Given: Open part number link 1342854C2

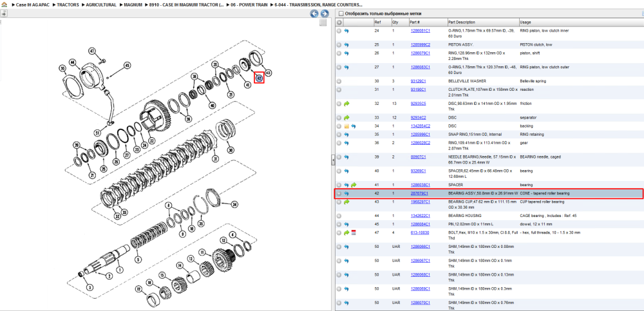Looking at the screenshot, I should click(420, 126).
